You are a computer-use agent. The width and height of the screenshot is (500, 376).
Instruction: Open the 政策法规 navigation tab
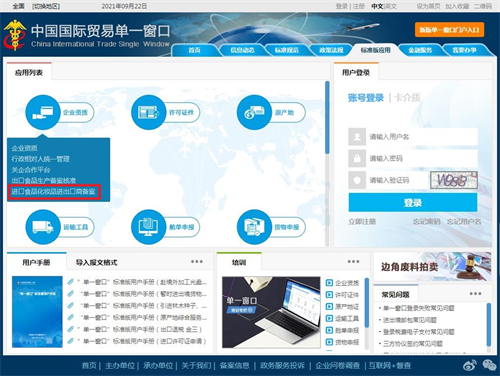tap(331, 50)
